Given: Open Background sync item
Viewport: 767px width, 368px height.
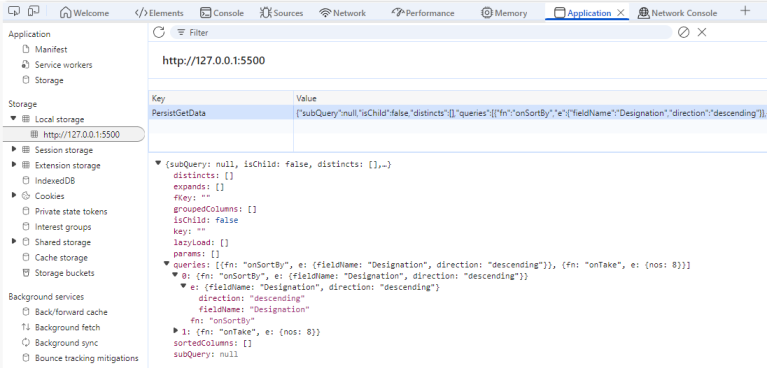Looking at the screenshot, I should tap(66, 343).
